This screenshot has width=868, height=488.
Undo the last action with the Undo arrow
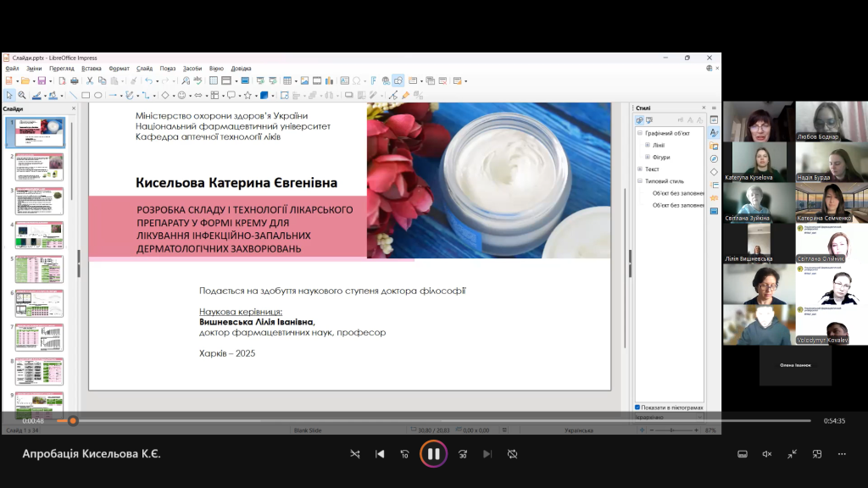tap(148, 80)
